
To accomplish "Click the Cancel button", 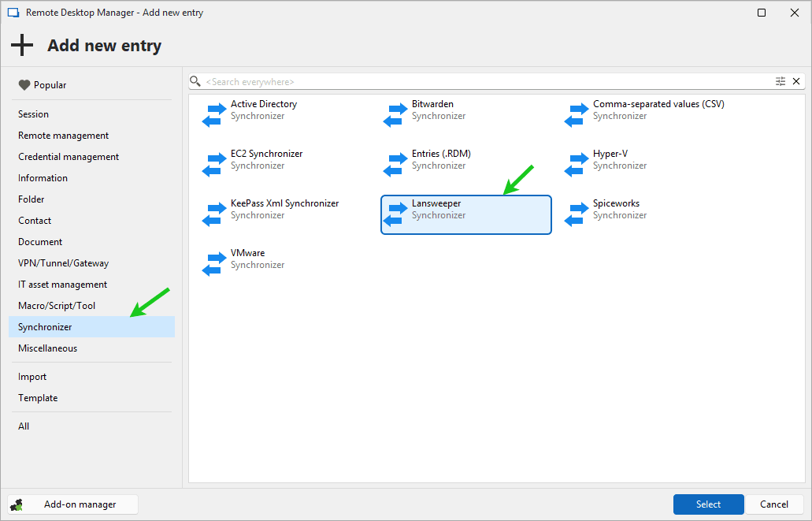I will 773,504.
